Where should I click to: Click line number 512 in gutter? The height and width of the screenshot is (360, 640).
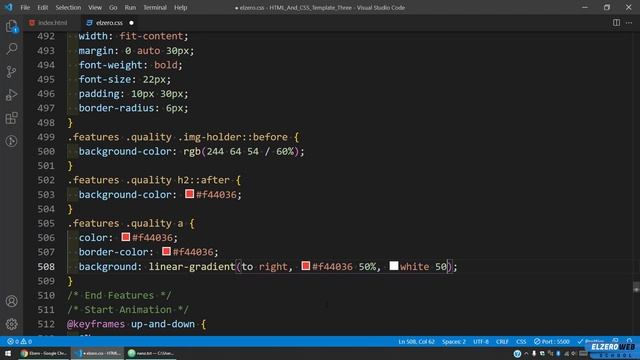pos(46,324)
